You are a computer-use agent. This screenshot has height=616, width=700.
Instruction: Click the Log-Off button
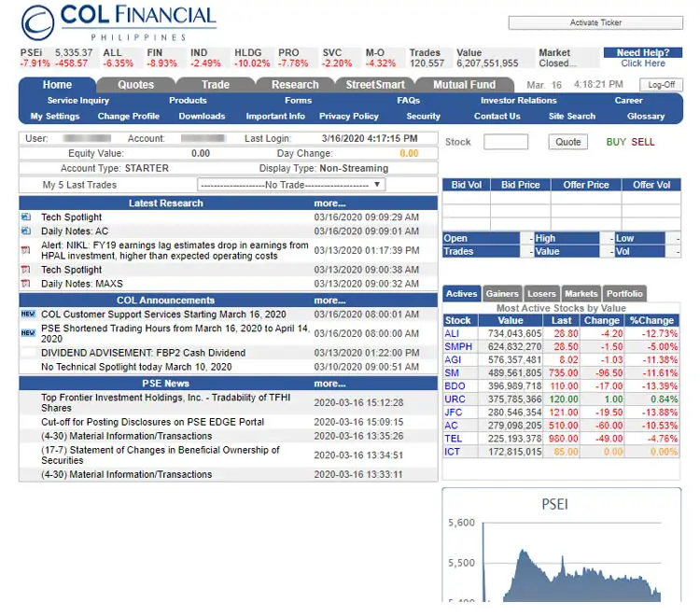661,84
